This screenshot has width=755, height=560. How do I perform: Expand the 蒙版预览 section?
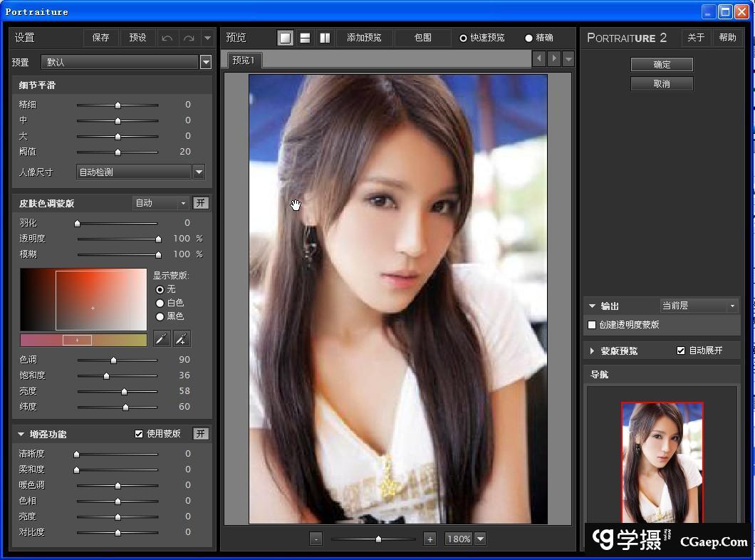592,351
